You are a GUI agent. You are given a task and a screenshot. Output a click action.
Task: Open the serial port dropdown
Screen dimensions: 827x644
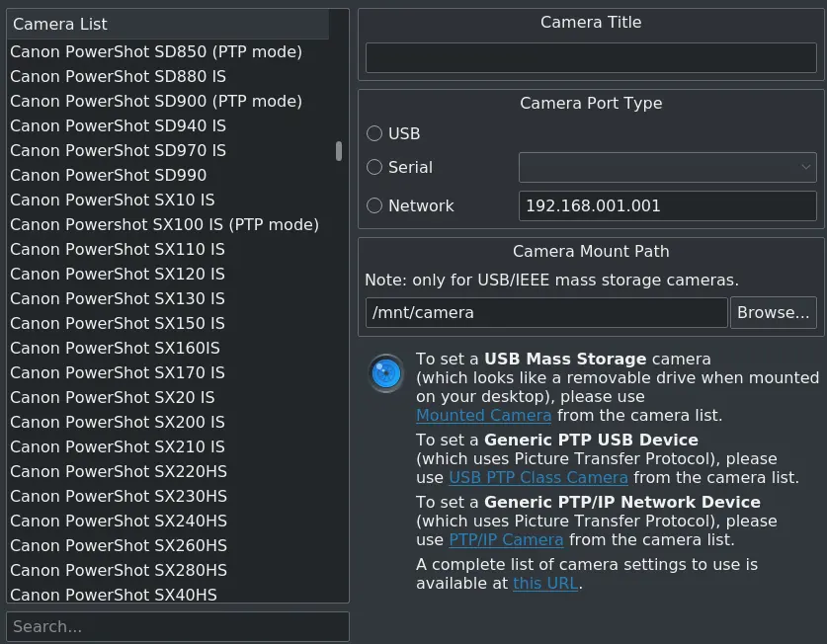(x=667, y=167)
